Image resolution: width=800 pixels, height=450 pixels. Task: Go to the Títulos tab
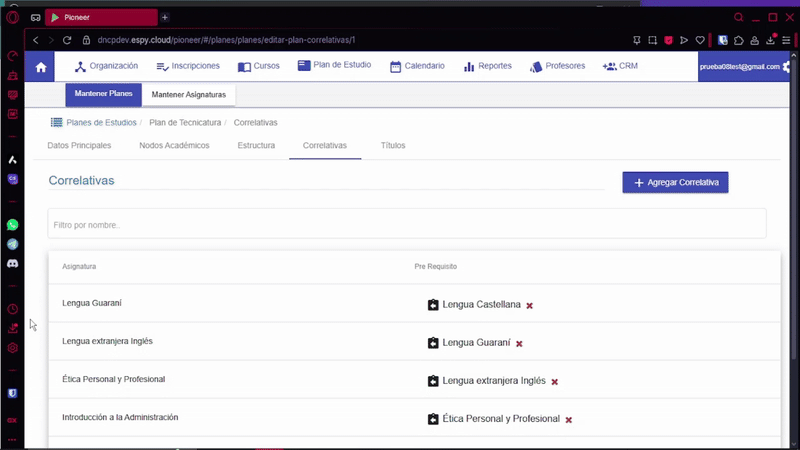coord(393,145)
